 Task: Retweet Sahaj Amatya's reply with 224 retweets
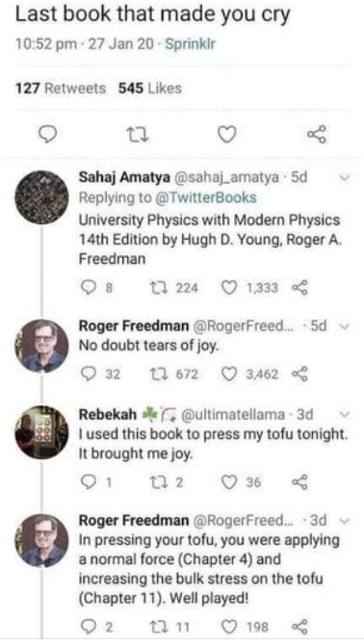coord(155,288)
